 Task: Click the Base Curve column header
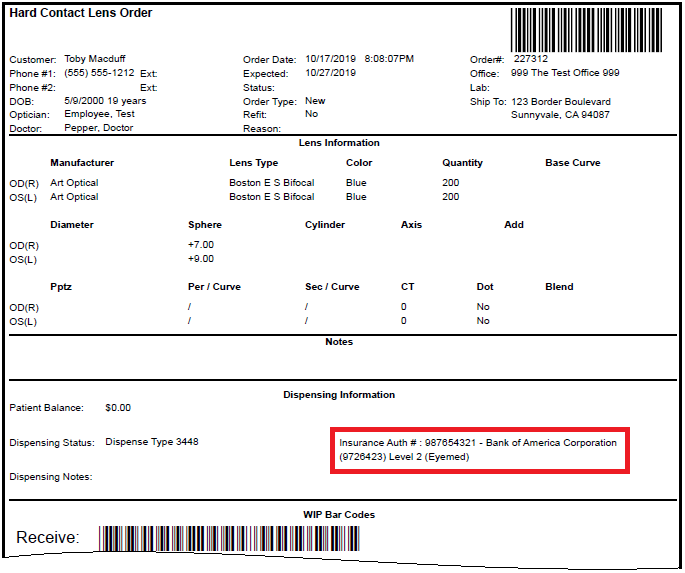point(573,162)
